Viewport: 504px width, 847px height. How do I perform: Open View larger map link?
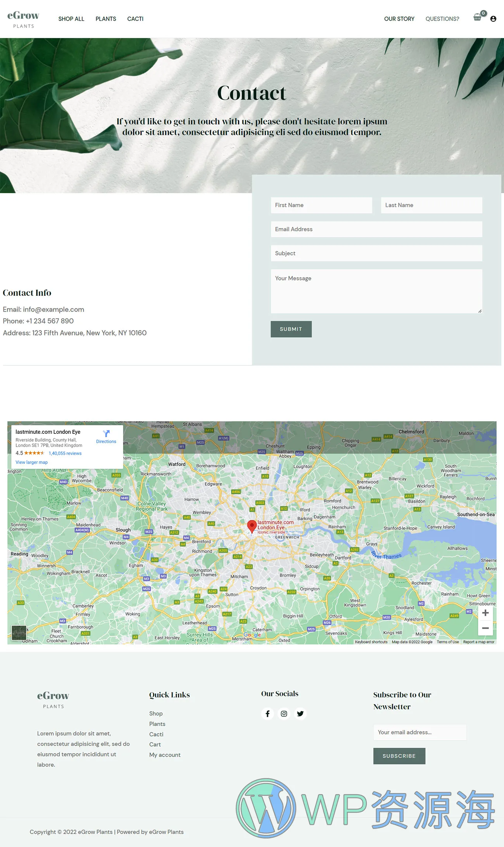pyautogui.click(x=31, y=462)
